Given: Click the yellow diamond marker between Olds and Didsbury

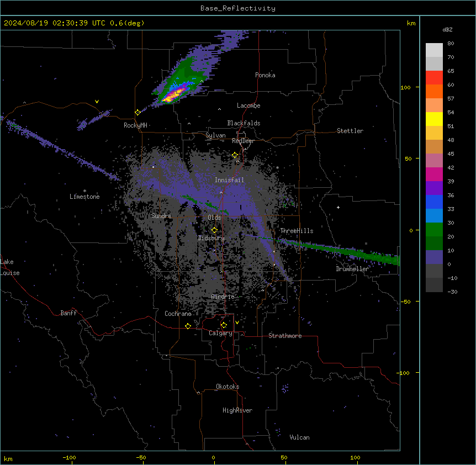Looking at the screenshot, I should [214, 230].
